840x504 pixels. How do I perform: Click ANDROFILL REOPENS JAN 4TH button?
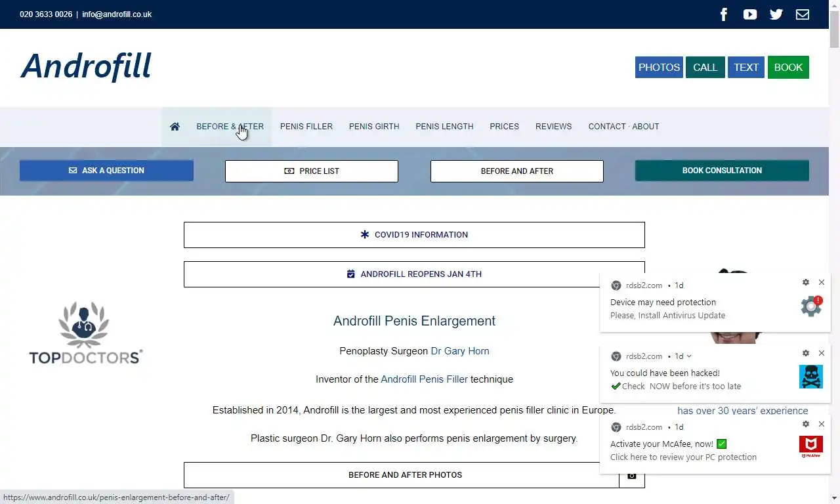[414, 274]
